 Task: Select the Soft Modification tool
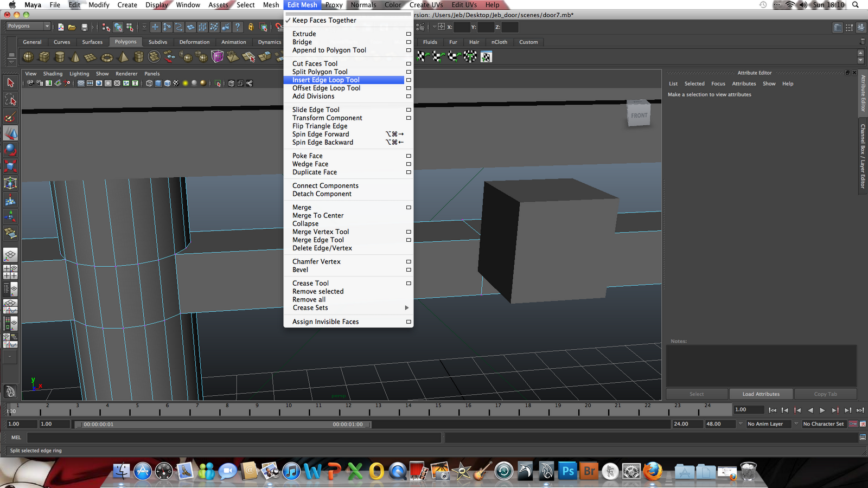point(10,200)
